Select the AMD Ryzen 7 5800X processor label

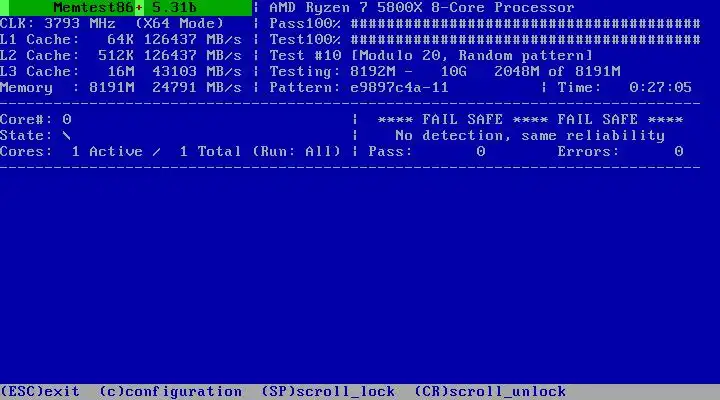pos(422,8)
